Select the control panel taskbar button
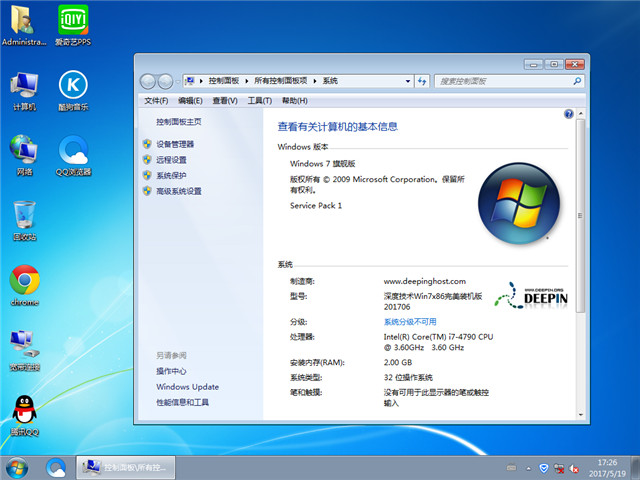Image resolution: width=640 pixels, height=480 pixels. [x=126, y=467]
